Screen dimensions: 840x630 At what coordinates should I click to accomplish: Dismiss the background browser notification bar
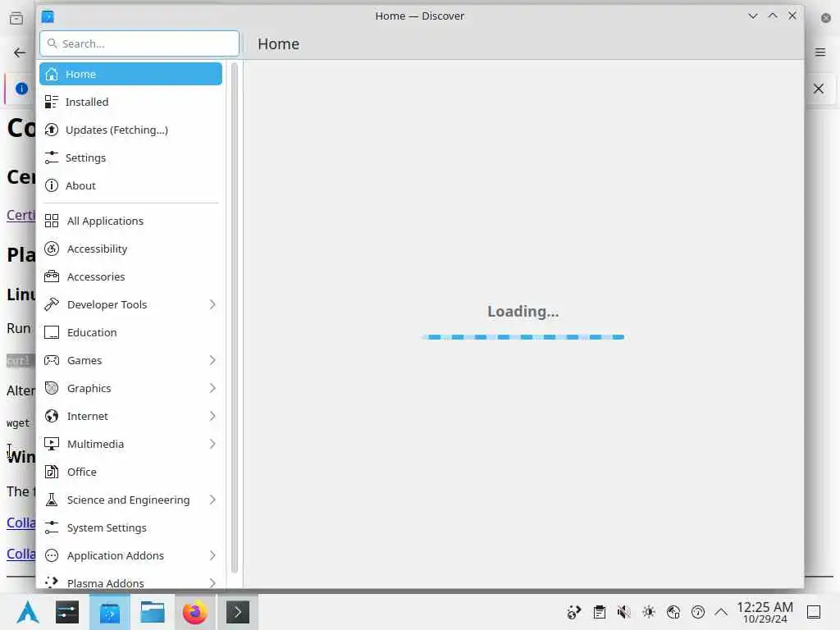pos(819,89)
